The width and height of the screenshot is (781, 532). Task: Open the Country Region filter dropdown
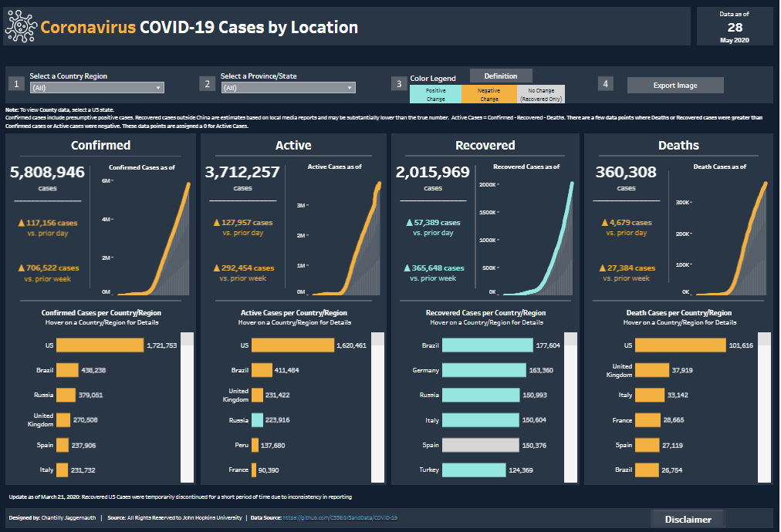tap(96, 87)
